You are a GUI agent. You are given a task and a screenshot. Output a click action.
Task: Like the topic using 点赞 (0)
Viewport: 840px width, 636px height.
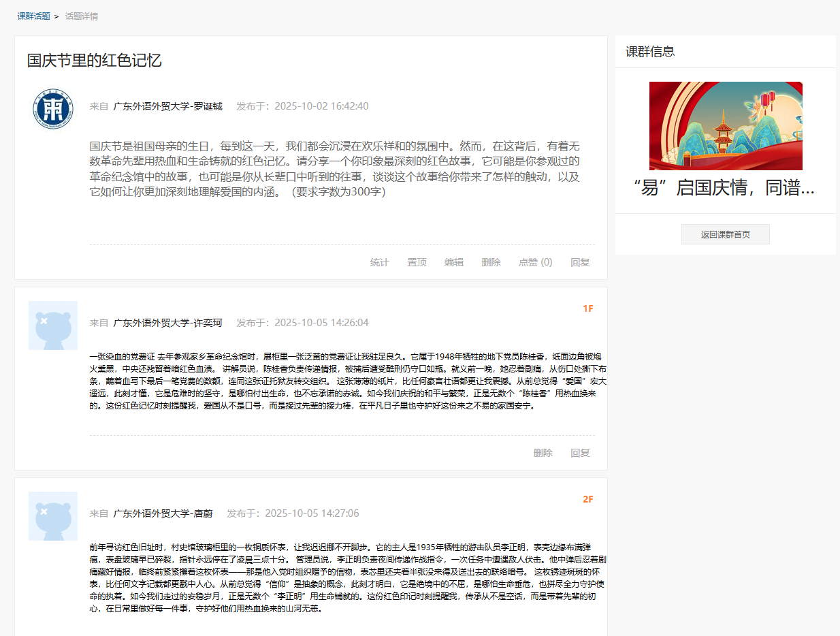click(535, 262)
